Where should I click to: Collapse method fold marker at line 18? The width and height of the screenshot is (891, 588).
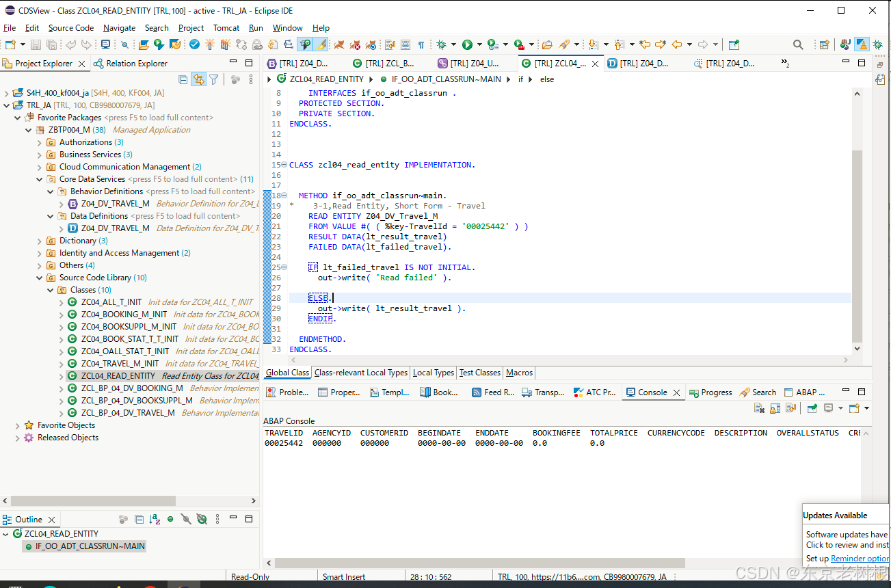coord(284,196)
